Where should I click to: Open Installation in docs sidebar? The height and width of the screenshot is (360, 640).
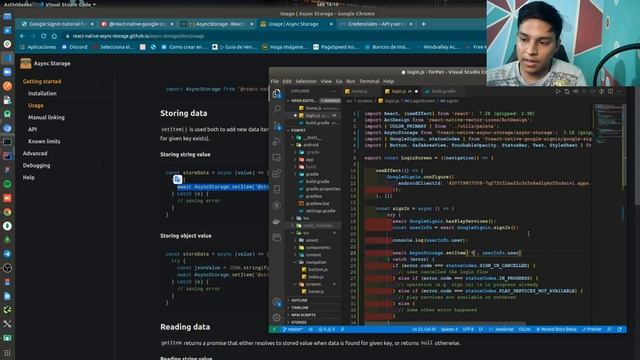[x=42, y=93]
